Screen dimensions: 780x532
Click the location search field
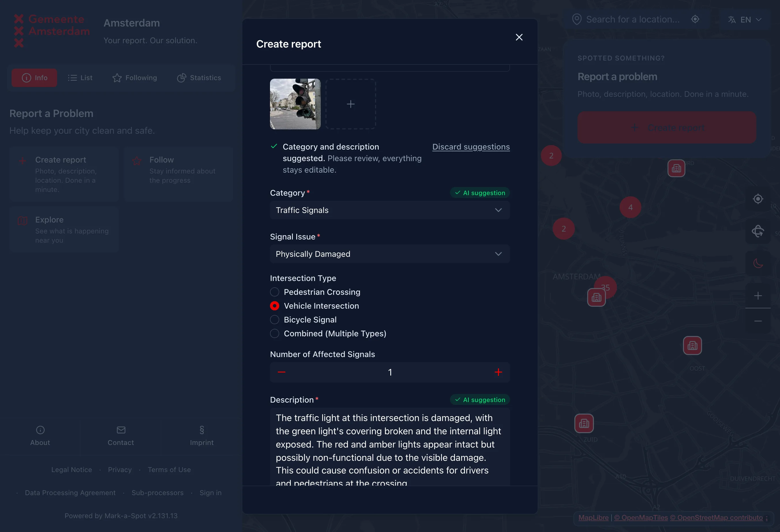pos(633,19)
